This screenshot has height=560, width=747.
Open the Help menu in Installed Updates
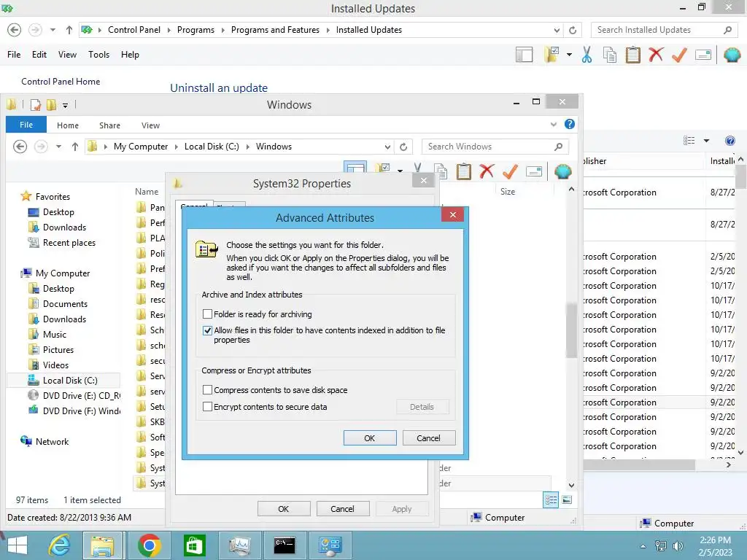pos(130,55)
